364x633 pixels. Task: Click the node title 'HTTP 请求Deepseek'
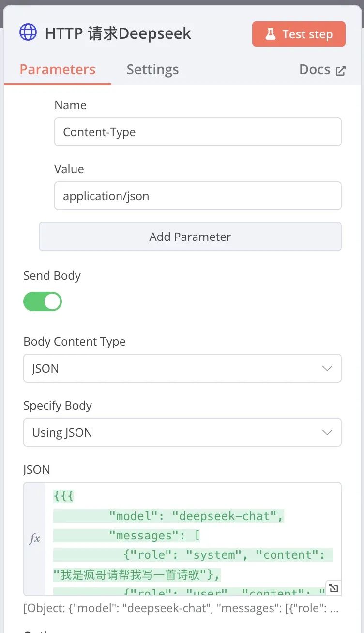pyautogui.click(x=118, y=33)
